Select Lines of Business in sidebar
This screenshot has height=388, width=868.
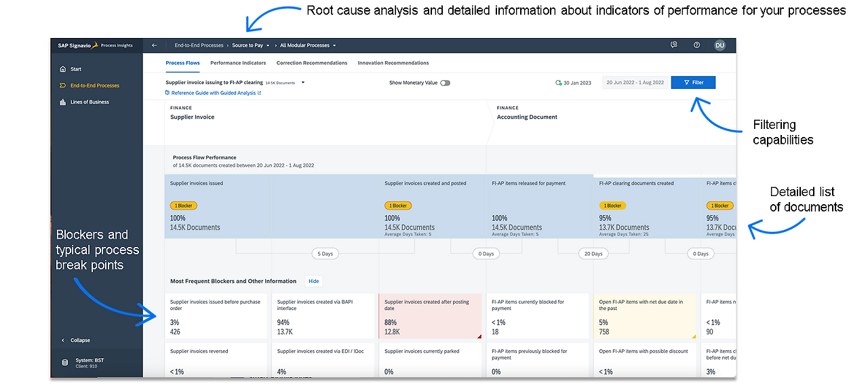[90, 102]
